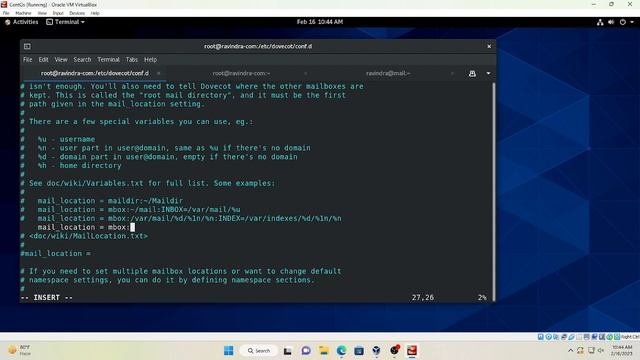Click the '-- INSERT --' mode indicator
Viewport: 640px width, 360px height.
click(47, 298)
